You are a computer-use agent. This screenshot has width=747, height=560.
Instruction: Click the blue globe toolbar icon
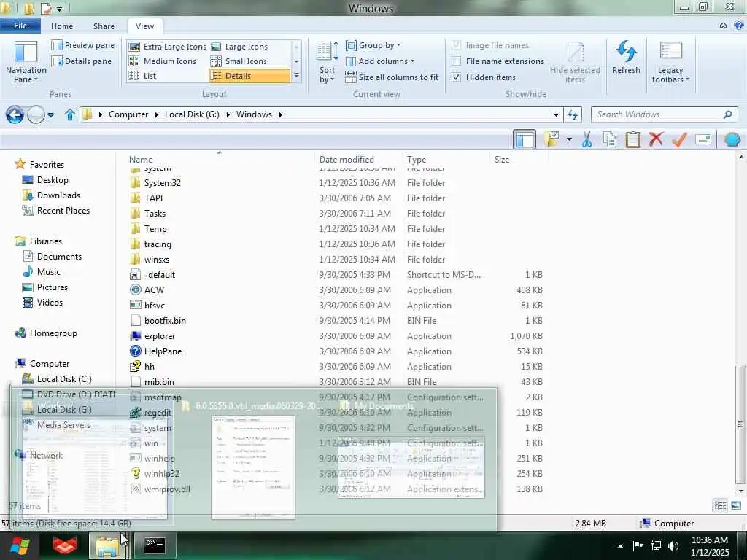click(732, 139)
